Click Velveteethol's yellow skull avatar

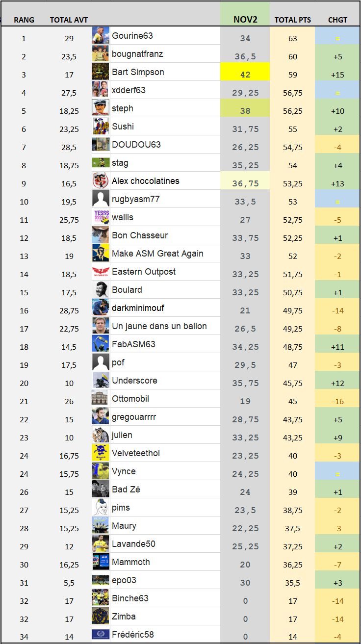tap(101, 453)
